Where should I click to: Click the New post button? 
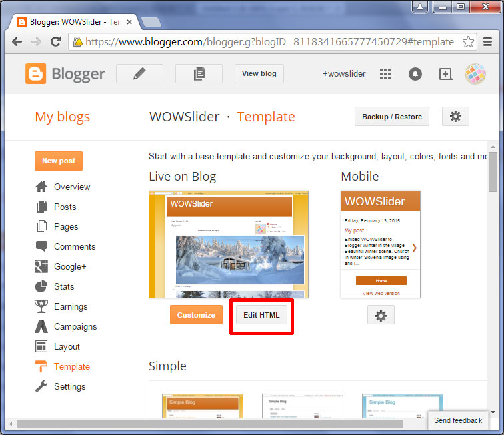(x=59, y=161)
